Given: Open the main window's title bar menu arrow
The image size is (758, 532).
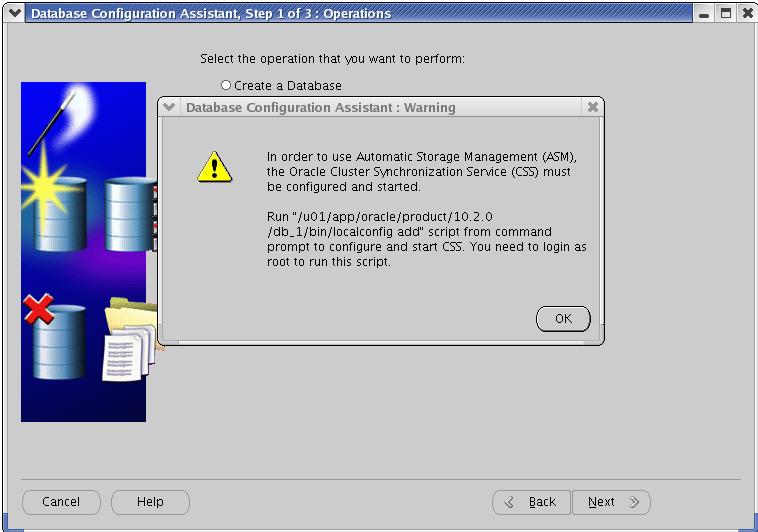Looking at the screenshot, I should (x=13, y=14).
